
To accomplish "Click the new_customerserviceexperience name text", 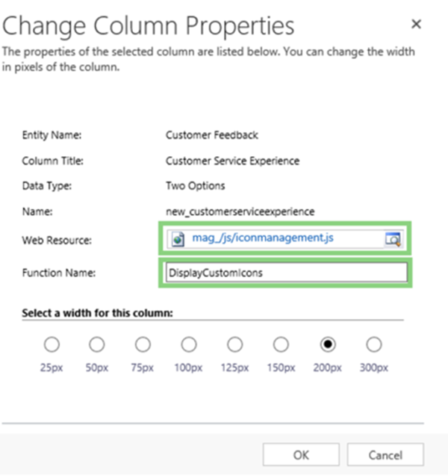I will click(240, 211).
